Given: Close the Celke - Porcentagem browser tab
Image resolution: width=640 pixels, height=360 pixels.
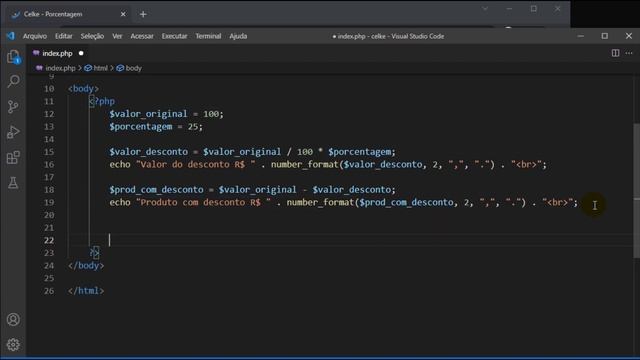Looking at the screenshot, I should (x=123, y=14).
